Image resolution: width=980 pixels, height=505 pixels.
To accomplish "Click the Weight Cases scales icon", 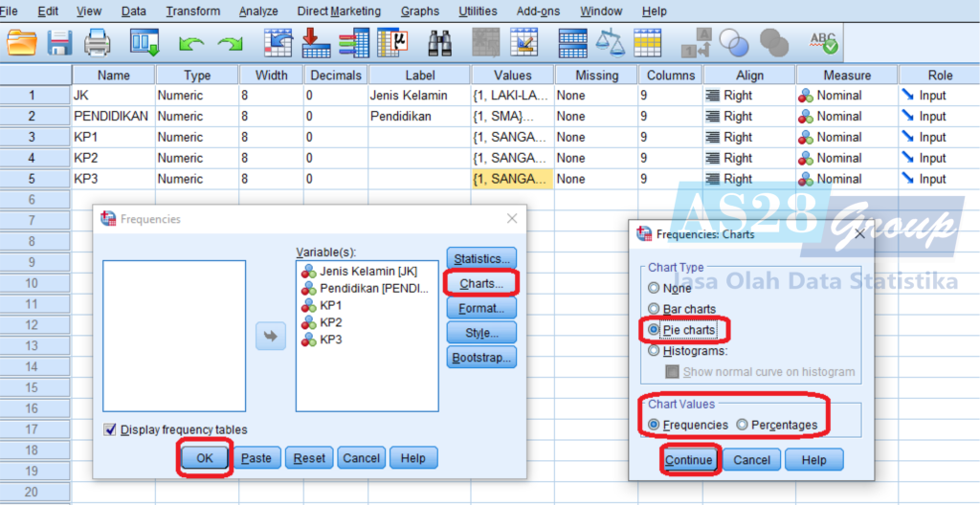I will coord(610,42).
